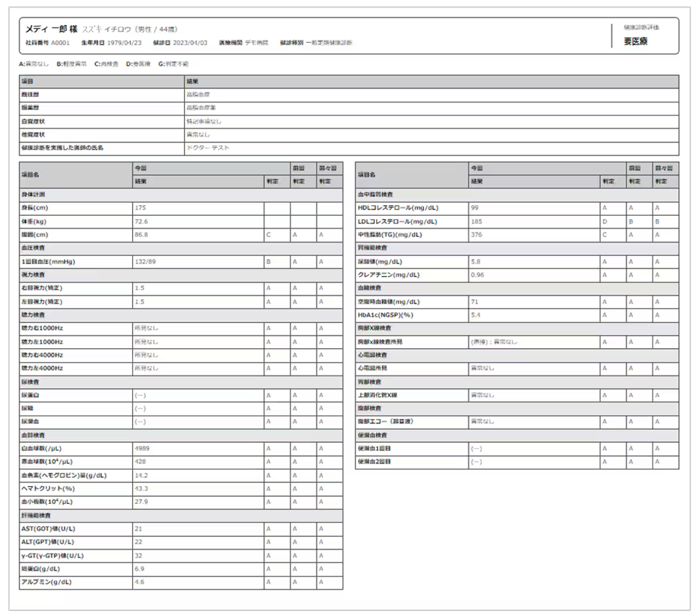
Task: Click the B judgment in the 132/89 row
Action: (268, 262)
